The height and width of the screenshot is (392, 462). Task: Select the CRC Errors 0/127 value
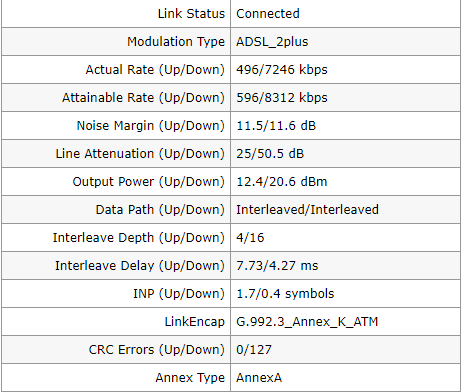254,350
